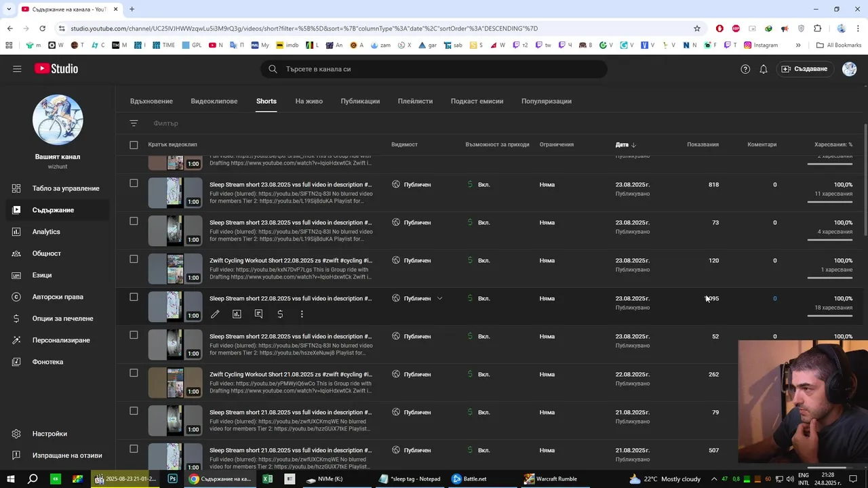
Task: Open Авторски права in the sidebar
Action: point(58,297)
